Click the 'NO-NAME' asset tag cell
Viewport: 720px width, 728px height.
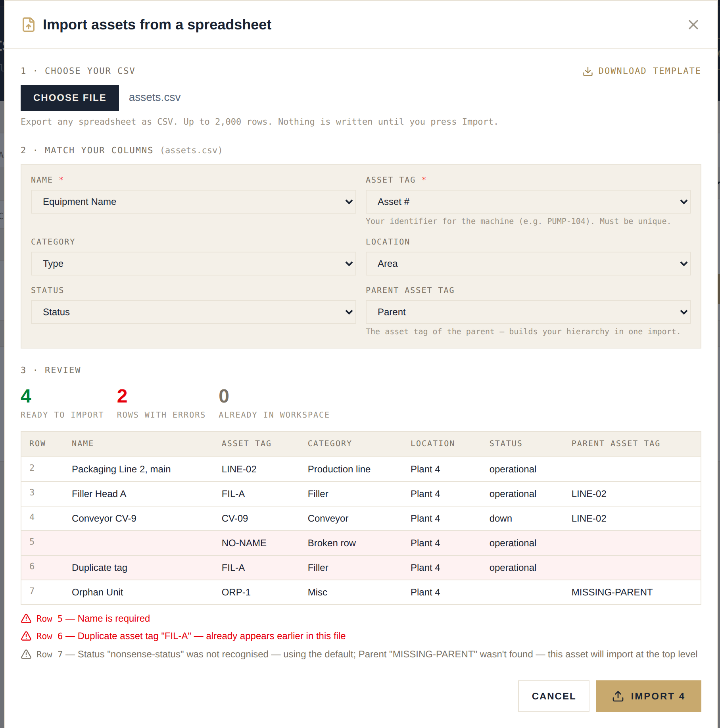244,543
